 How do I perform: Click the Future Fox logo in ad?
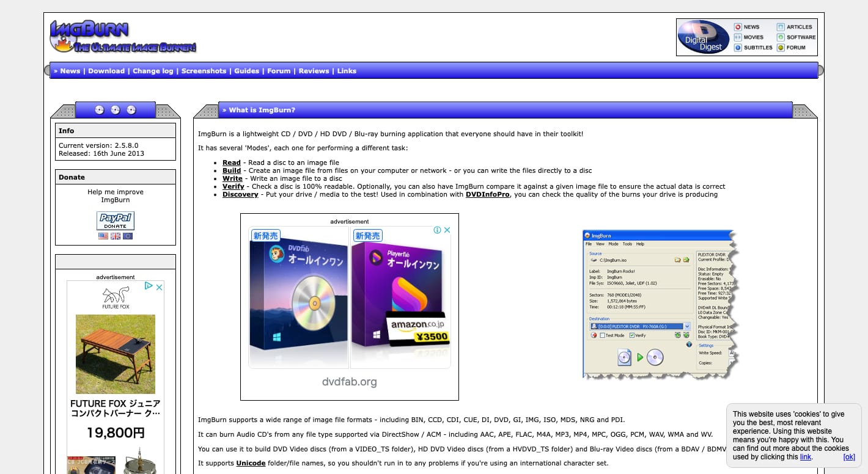coord(116,297)
